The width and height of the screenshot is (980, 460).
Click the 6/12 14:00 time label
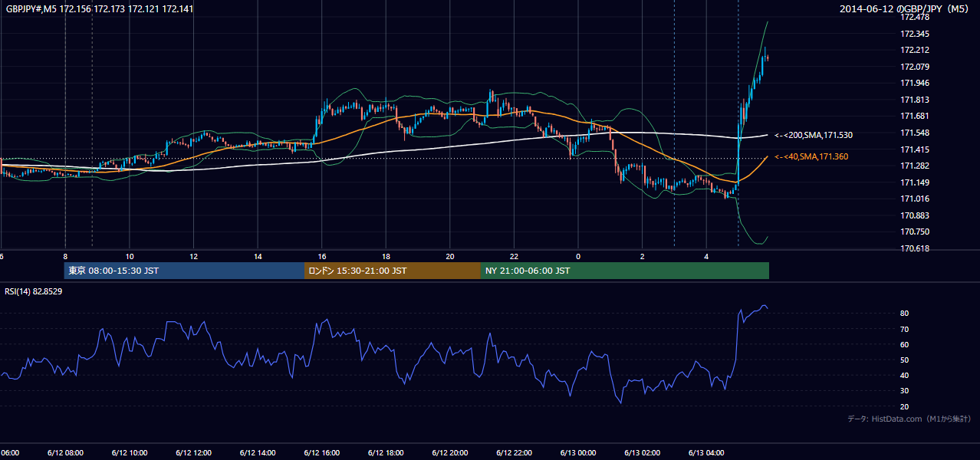(257, 452)
